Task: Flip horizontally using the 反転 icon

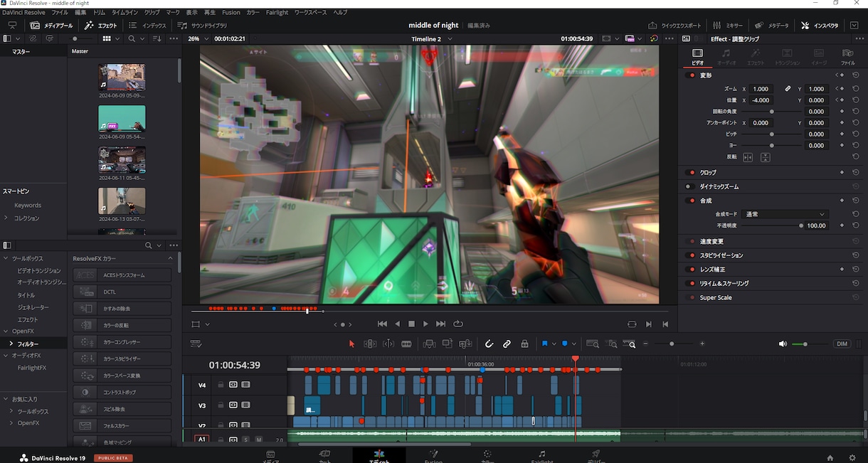Action: [x=748, y=157]
